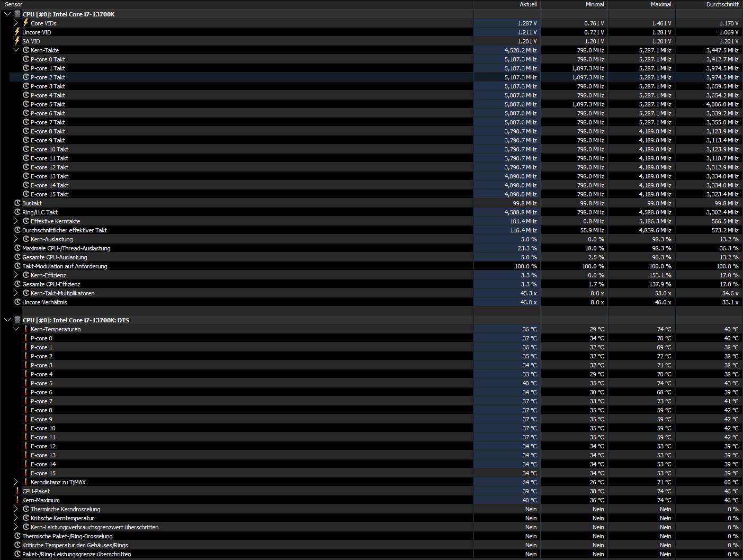The height and width of the screenshot is (560, 743).
Task: Click the 99.8 MHz current Bustakt value
Action: [x=524, y=203]
